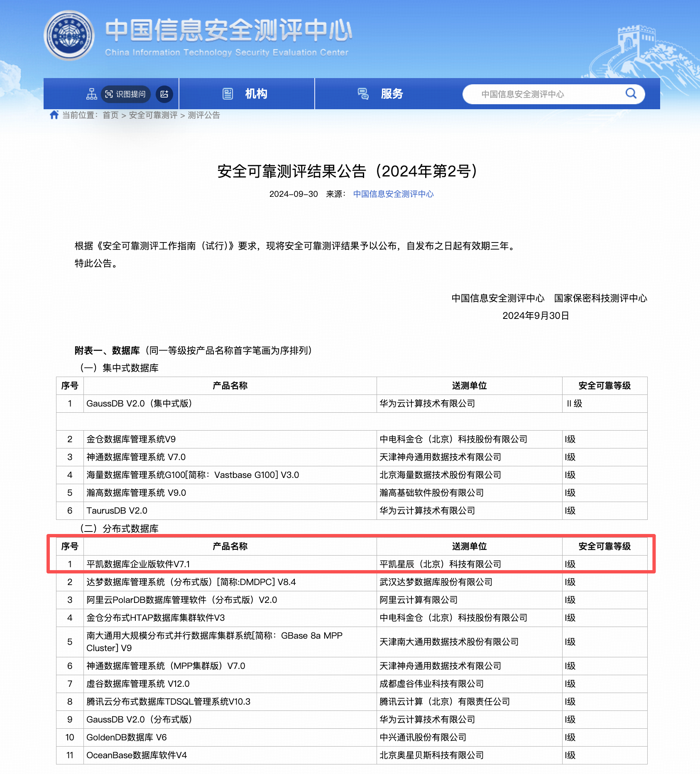The image size is (700, 774).
Task: Click the cell 武汉达梦数据库股份有限公司
Action: [469, 582]
